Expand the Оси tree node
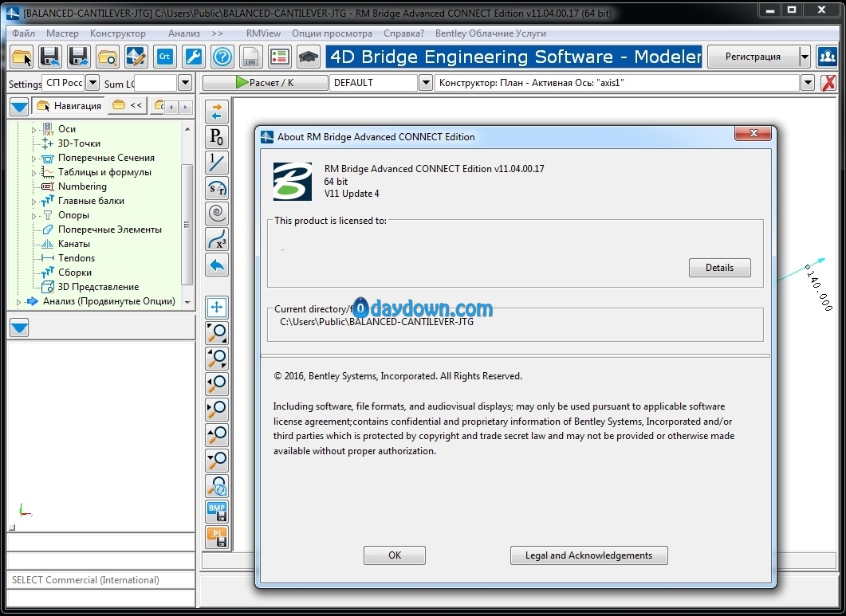 point(33,129)
